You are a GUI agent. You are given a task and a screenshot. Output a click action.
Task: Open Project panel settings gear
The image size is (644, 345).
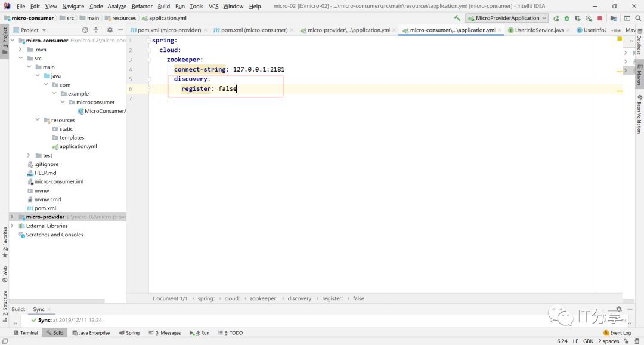[x=110, y=30]
